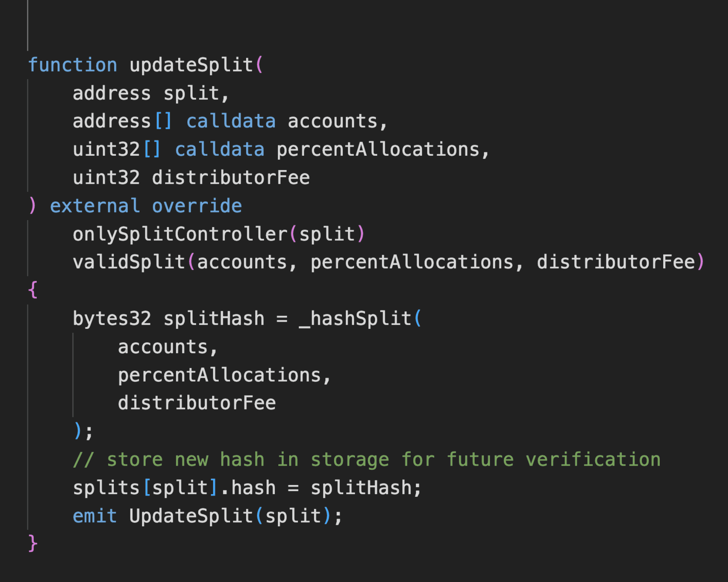Image resolution: width=728 pixels, height=582 pixels.
Task: Click the opening curly brace of function body
Action: click(33, 290)
